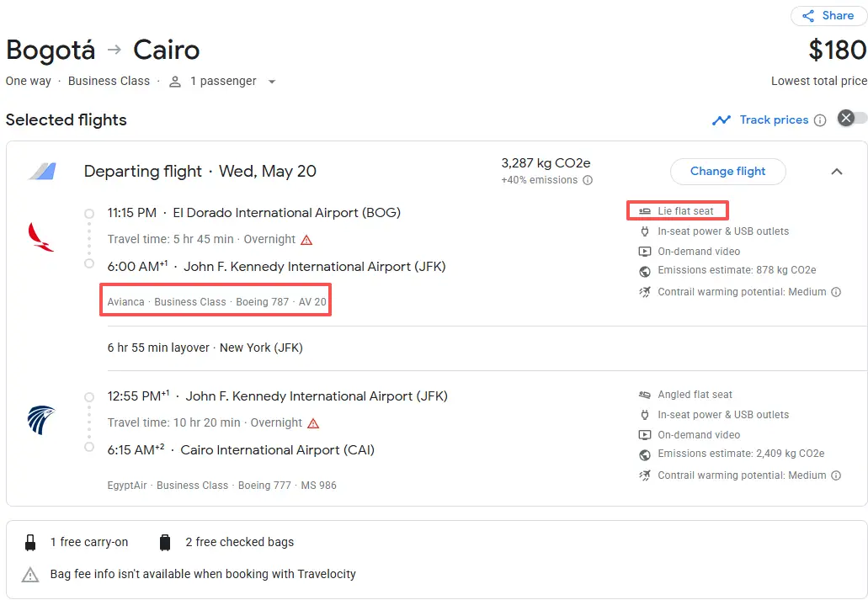868x600 pixels.
Task: Collapse the departing flight details chevron
Action: pyautogui.click(x=836, y=172)
